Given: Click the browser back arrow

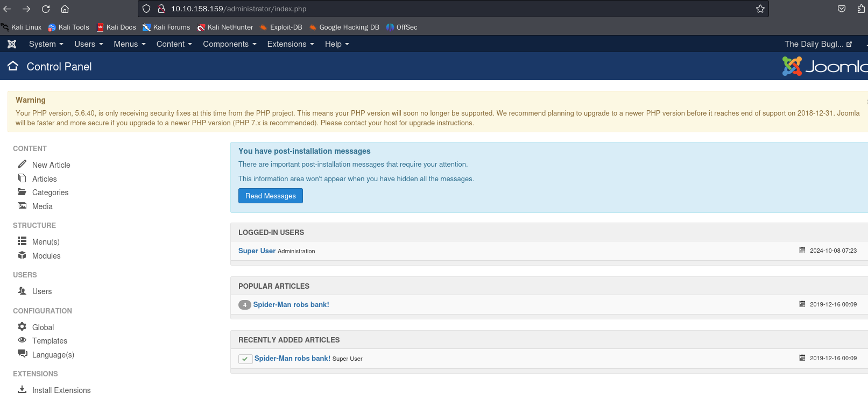Looking at the screenshot, I should [7, 9].
